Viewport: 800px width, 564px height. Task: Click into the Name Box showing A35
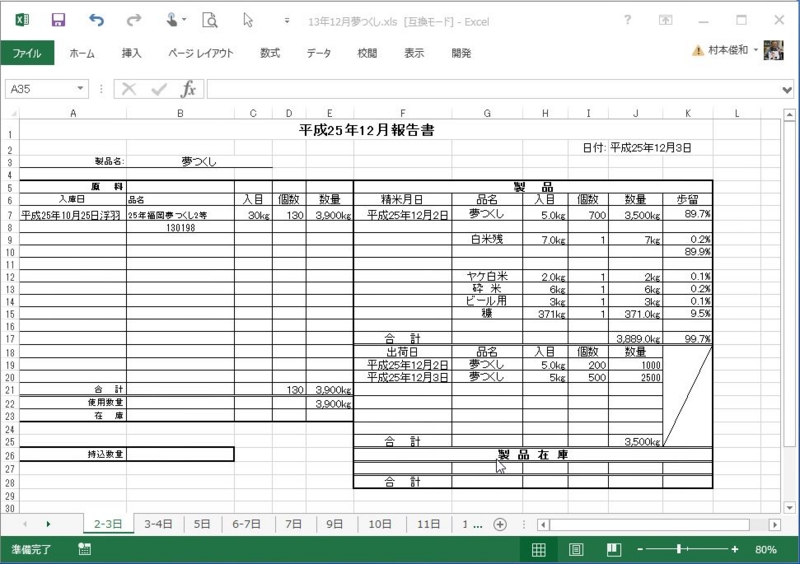click(41, 89)
